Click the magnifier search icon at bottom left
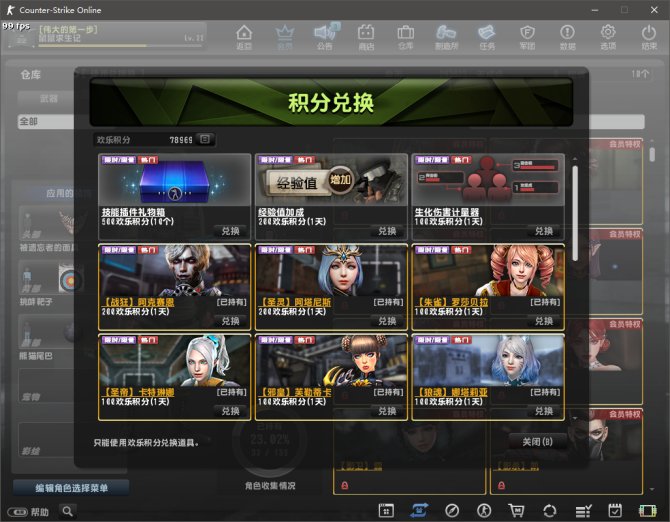 (68, 511)
